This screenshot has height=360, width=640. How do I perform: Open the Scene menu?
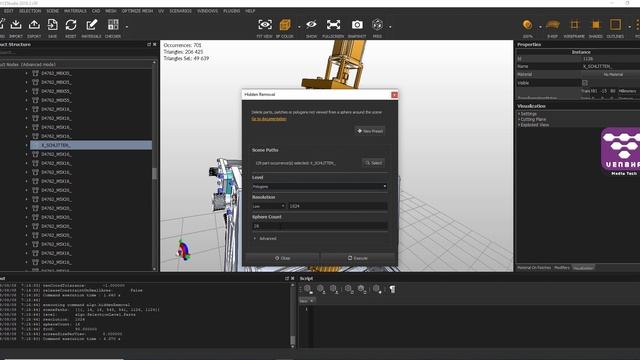click(x=53, y=11)
